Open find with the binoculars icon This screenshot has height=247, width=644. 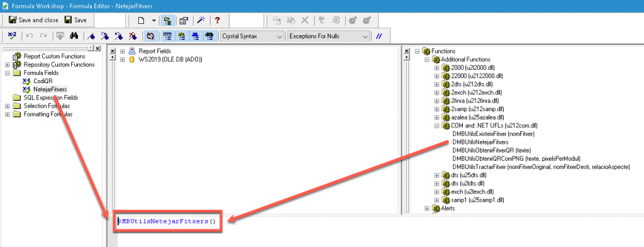tap(74, 36)
